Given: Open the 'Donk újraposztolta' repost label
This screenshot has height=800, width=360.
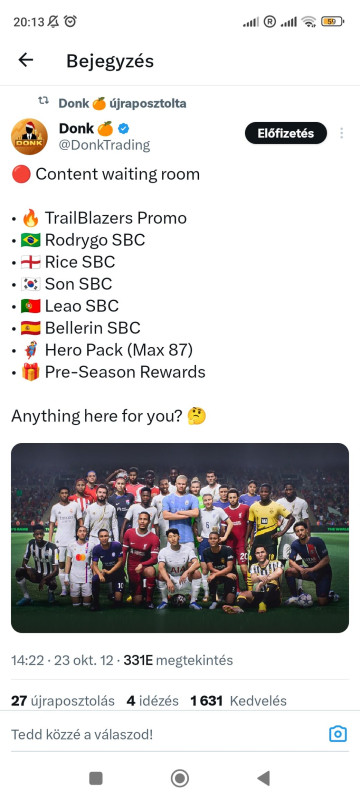Looking at the screenshot, I should tap(122, 104).
